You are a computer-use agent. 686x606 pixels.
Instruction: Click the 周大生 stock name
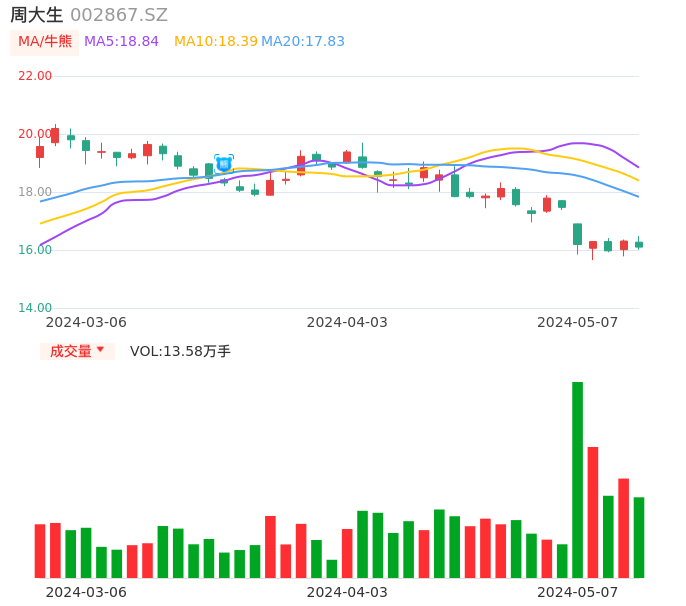[x=36, y=15]
